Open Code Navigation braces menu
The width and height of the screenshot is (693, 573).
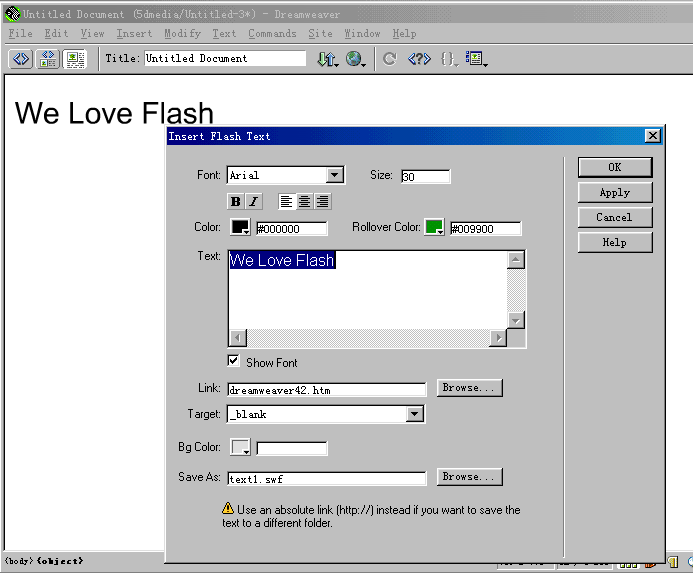tap(449, 59)
